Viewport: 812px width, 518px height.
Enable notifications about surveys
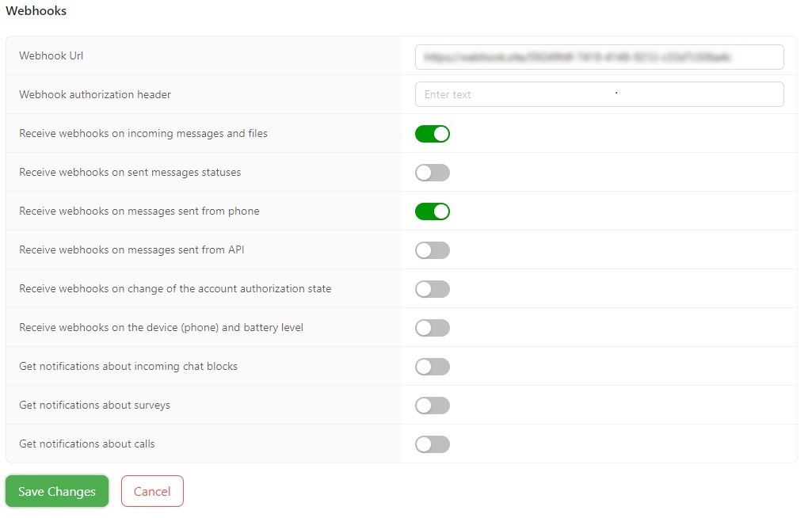(x=432, y=405)
